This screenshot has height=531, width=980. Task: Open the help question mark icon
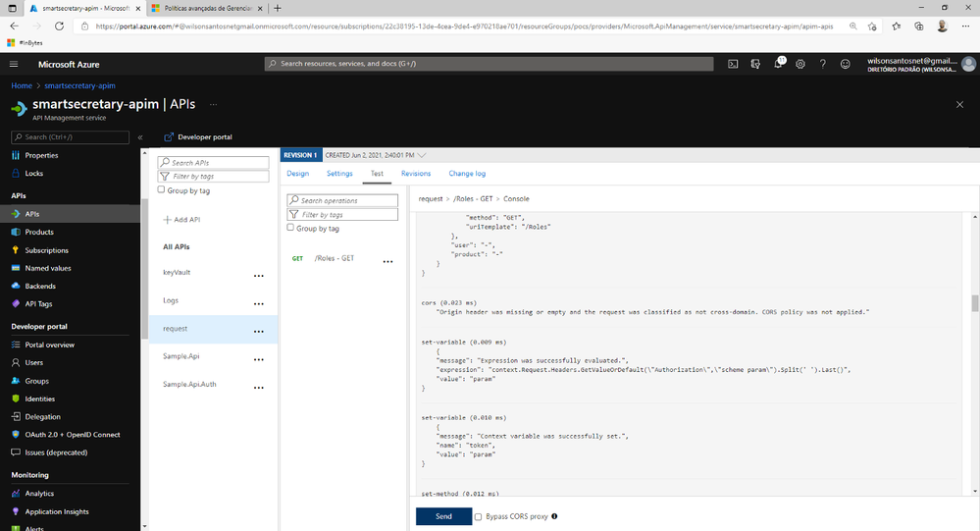point(822,64)
